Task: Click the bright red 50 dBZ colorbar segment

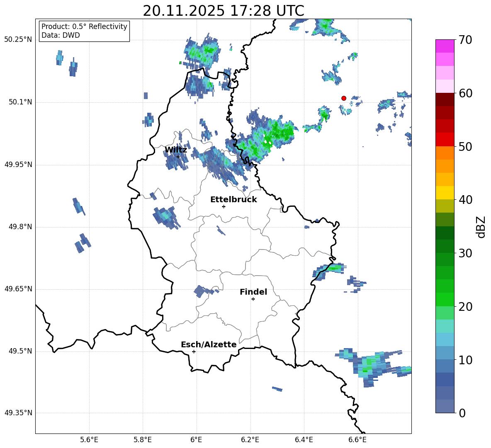Action: point(445,140)
